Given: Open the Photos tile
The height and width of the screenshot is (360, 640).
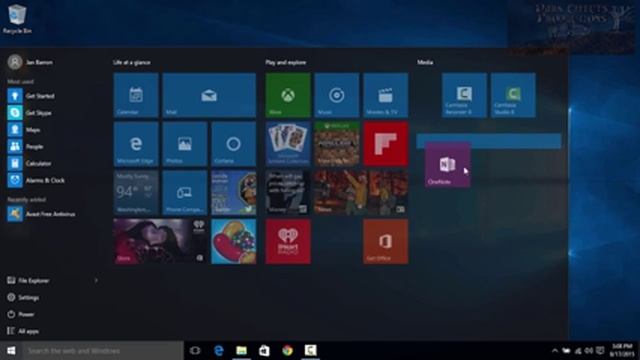Looking at the screenshot, I should [184, 144].
